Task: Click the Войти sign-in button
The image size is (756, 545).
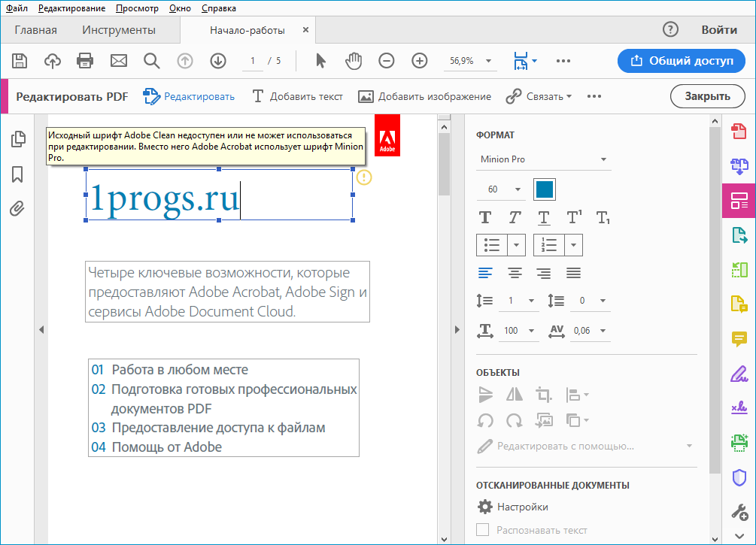Action: point(719,30)
